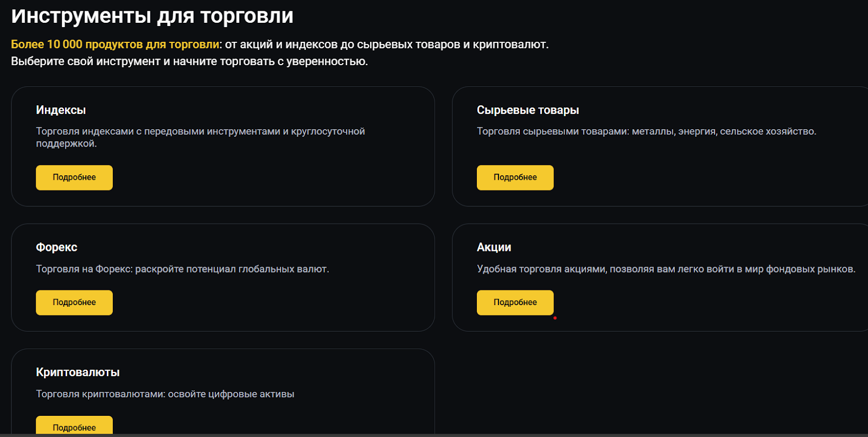
Task: Click the text Удобная торговля акциями
Action: (666, 269)
